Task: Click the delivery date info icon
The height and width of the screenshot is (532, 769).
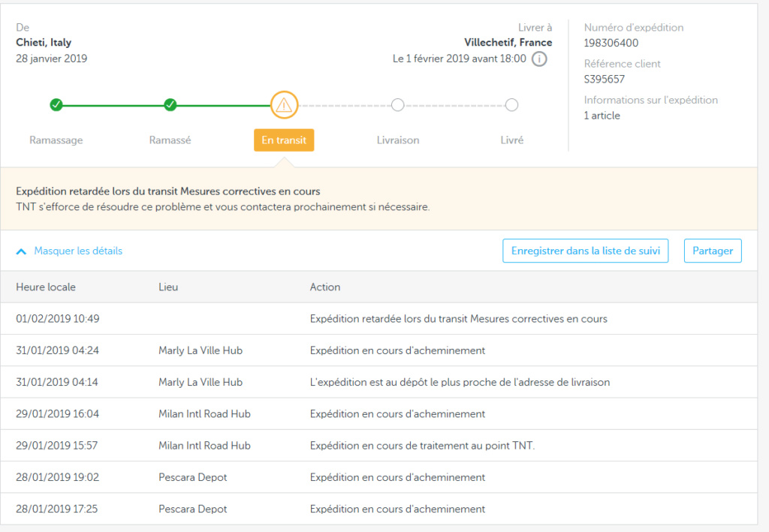Action: point(539,59)
